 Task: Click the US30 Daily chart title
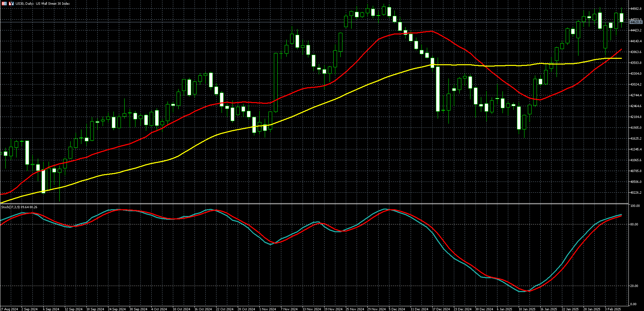coord(43,4)
